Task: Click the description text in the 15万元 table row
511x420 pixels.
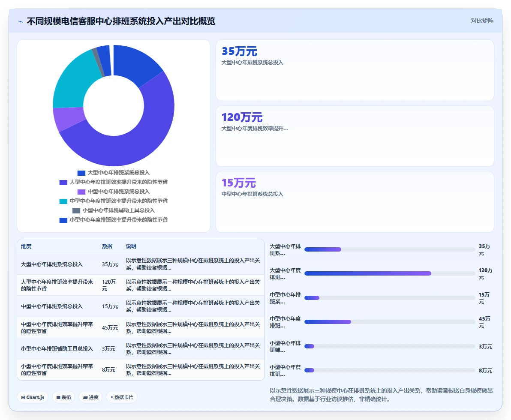Action: coord(193,306)
